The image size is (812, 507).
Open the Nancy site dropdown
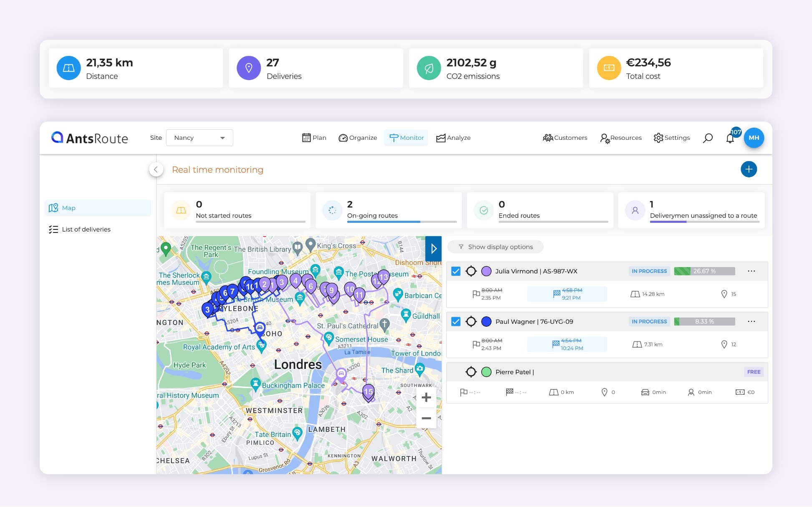pyautogui.click(x=199, y=138)
